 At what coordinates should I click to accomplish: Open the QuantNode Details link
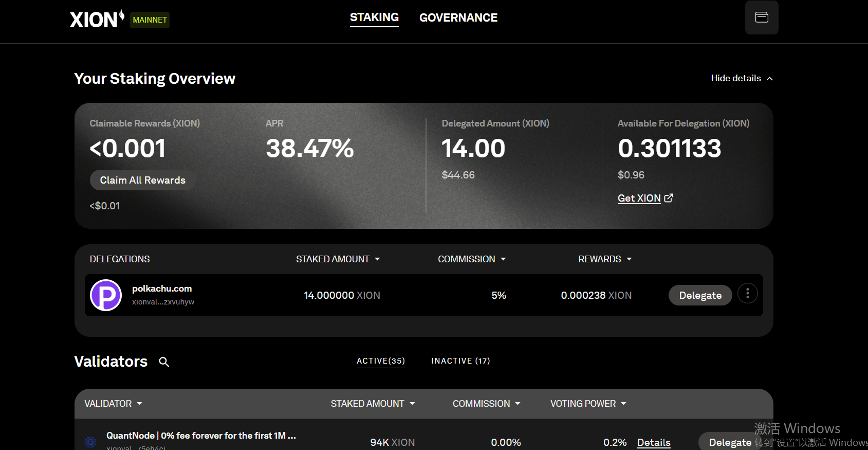click(654, 442)
